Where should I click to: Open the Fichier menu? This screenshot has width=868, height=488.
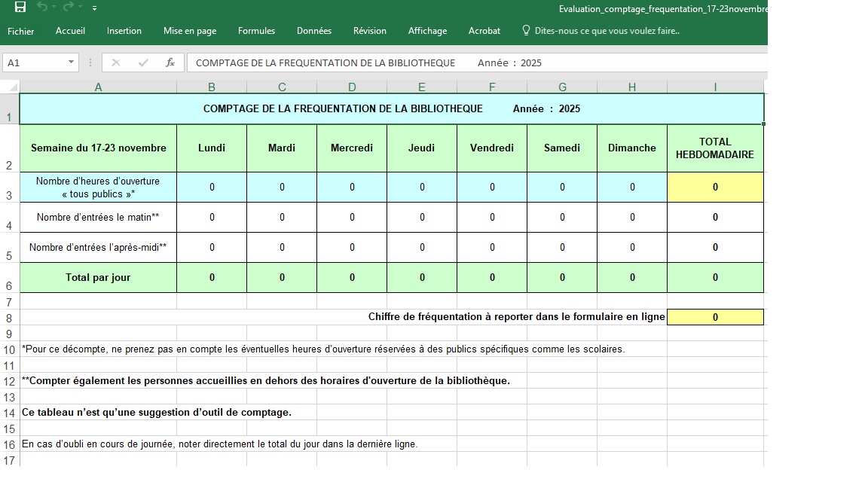(x=21, y=31)
